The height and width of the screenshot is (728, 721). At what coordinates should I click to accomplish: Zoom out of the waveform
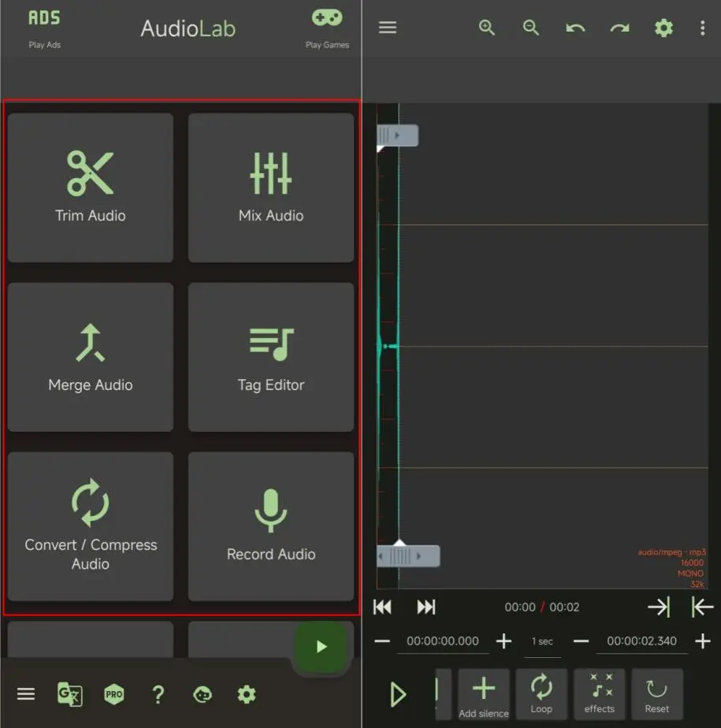point(530,28)
